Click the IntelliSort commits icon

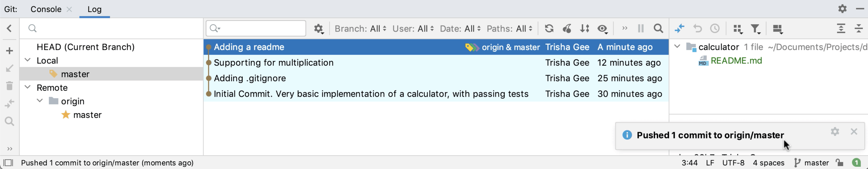(585, 29)
